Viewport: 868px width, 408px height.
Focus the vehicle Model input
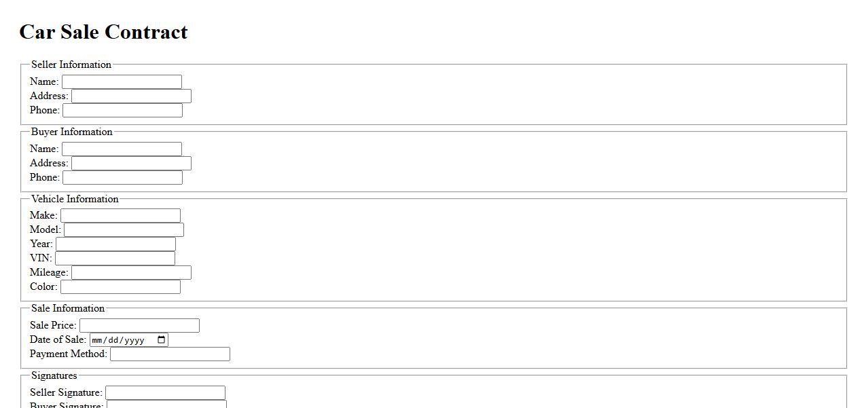point(124,230)
